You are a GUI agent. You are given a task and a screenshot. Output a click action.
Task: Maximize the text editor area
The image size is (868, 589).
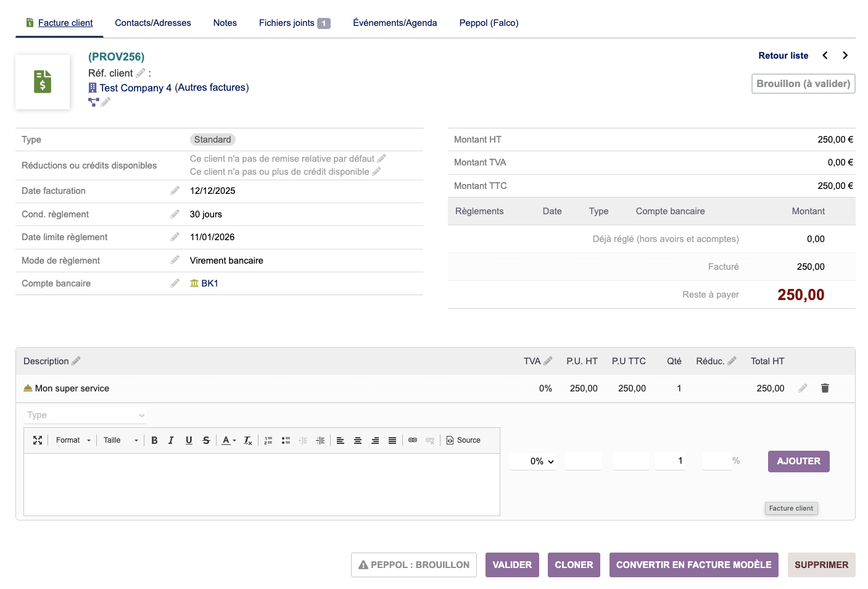(x=38, y=440)
